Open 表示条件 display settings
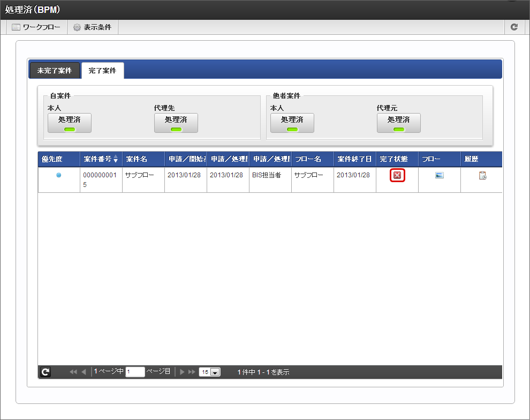The height and width of the screenshot is (420, 530). coord(92,27)
